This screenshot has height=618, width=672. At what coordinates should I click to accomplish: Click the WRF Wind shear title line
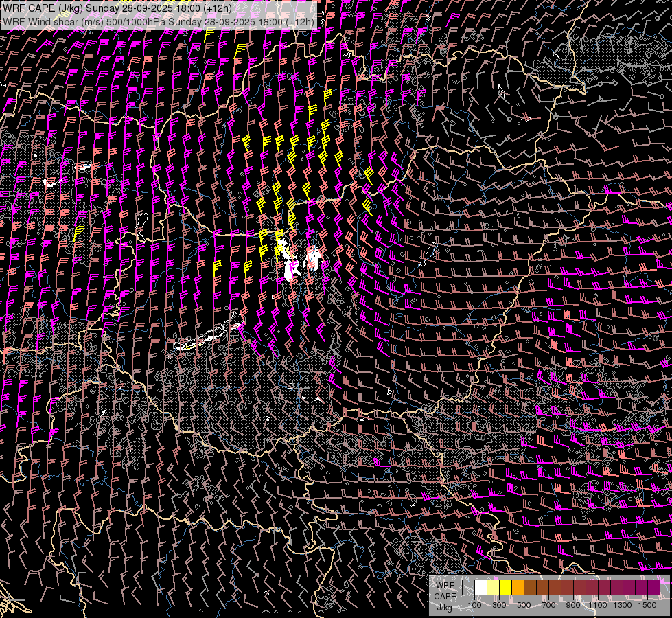coord(159,21)
